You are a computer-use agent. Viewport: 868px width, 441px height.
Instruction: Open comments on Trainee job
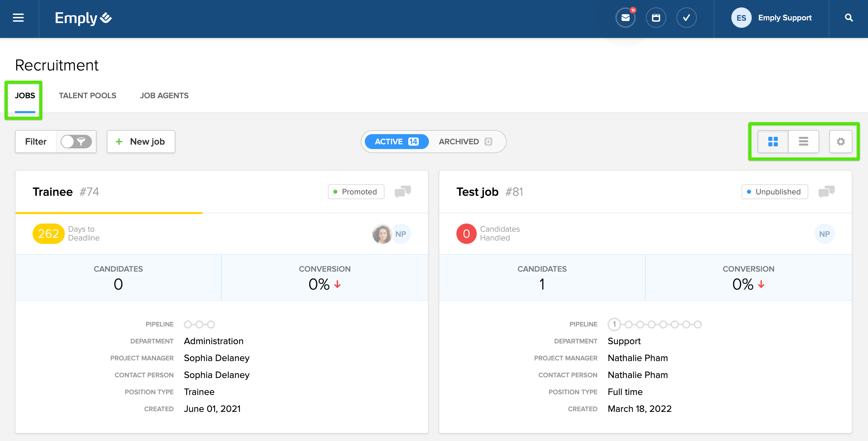tap(402, 192)
